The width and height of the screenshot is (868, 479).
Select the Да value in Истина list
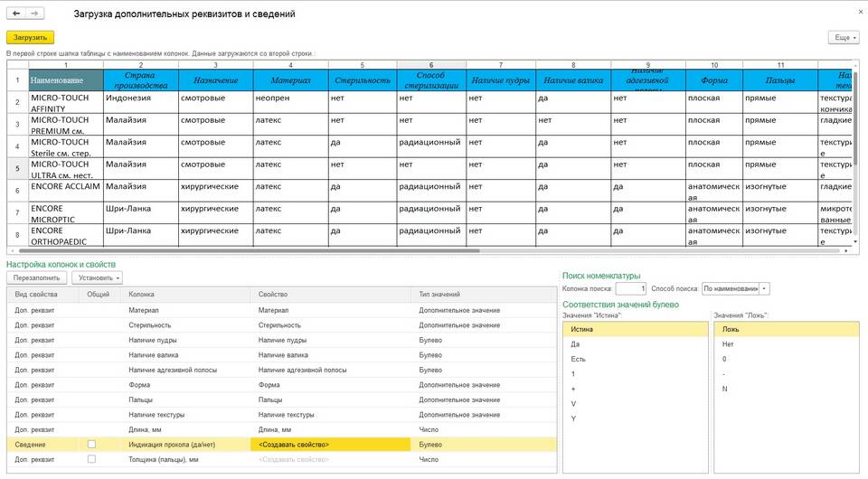(636, 344)
